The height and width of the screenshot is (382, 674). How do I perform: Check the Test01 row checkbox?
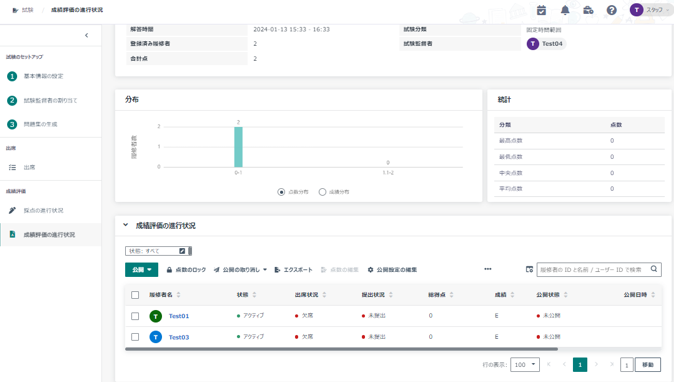pos(135,316)
